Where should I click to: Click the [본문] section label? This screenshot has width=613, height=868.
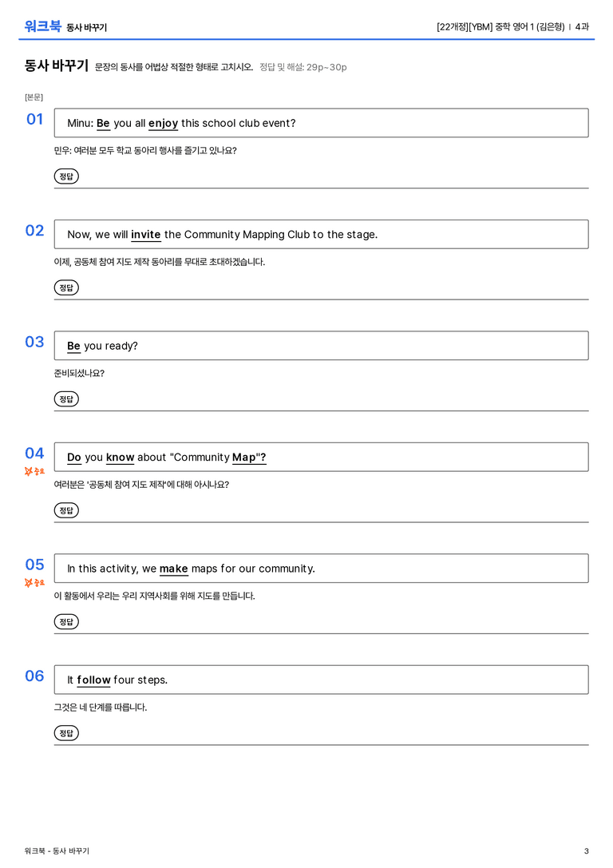pyautogui.click(x=34, y=97)
